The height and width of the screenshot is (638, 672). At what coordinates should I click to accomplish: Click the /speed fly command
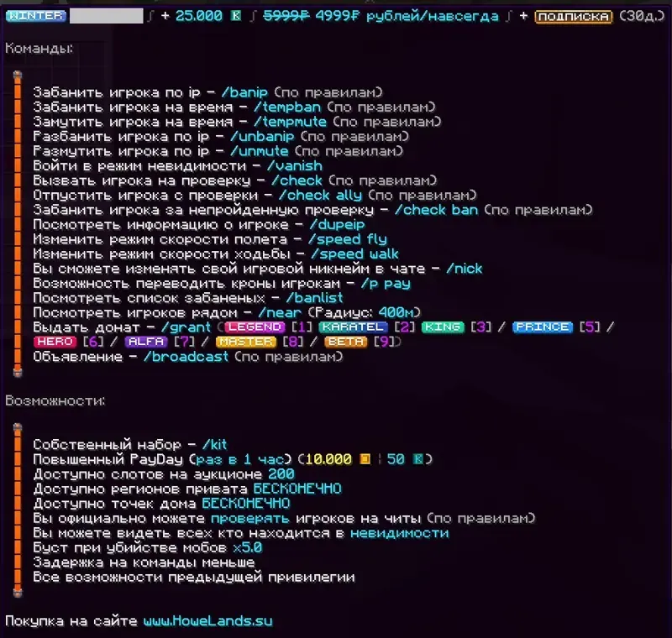point(348,239)
